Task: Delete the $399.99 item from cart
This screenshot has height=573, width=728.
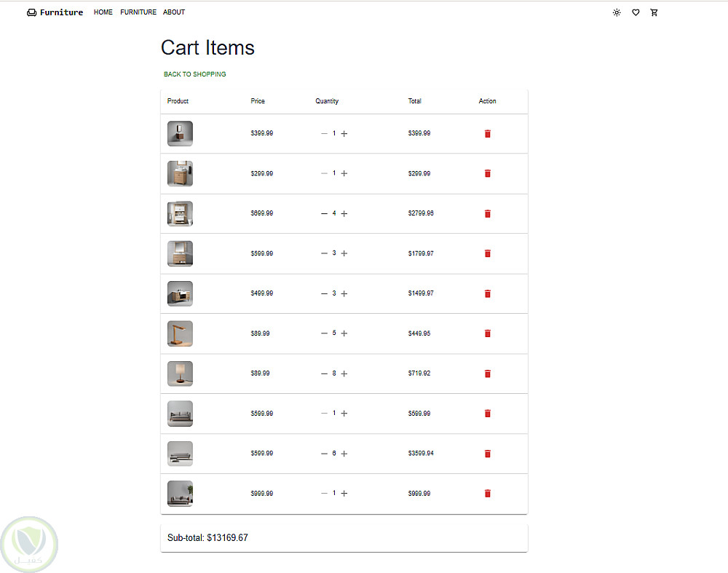Action: coord(488,134)
